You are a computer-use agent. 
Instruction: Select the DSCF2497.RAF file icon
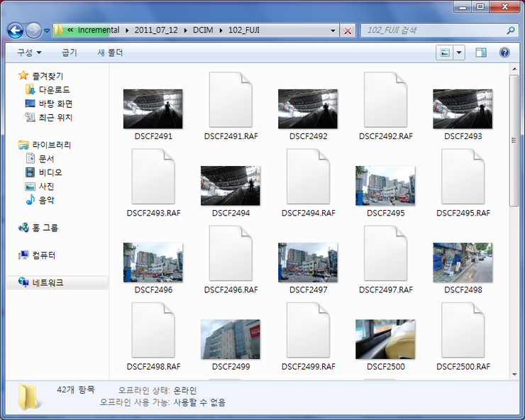(386, 253)
